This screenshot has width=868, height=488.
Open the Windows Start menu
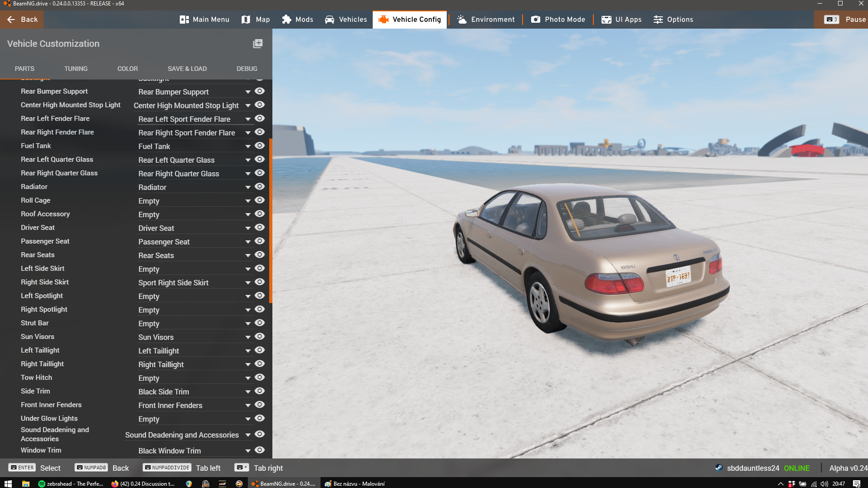tap(8, 483)
